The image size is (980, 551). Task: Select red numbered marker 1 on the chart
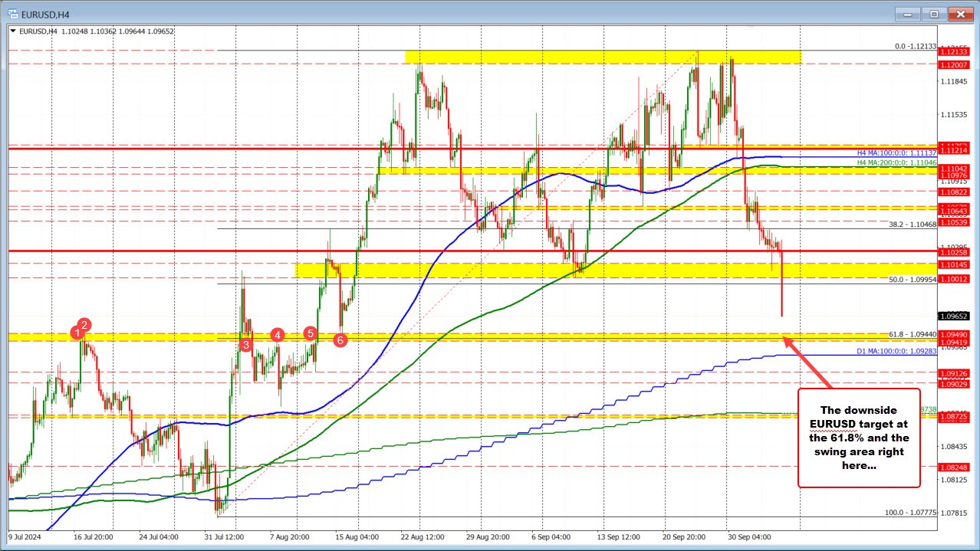pyautogui.click(x=77, y=333)
